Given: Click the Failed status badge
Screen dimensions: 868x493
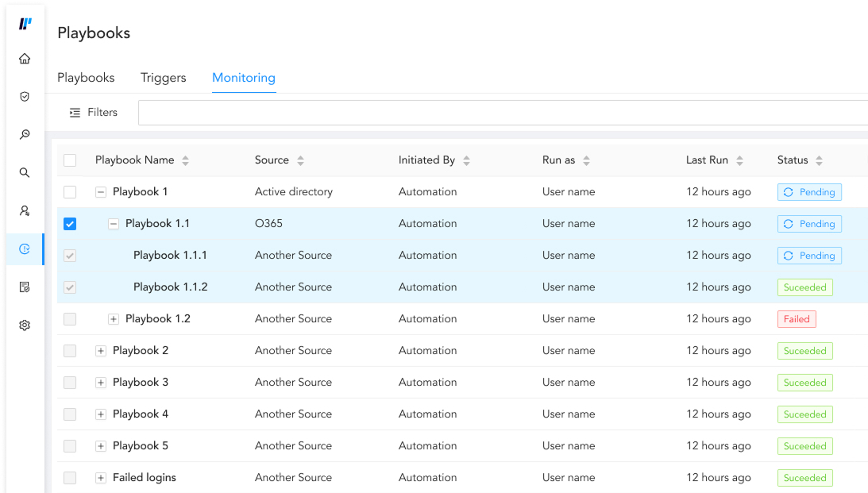Looking at the screenshot, I should coord(797,319).
